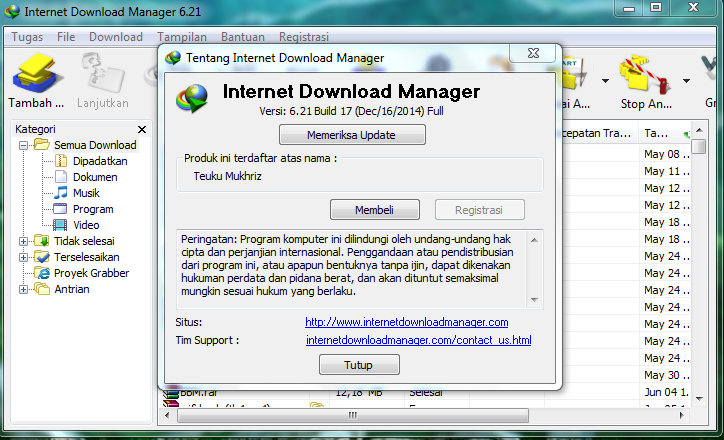Select the Program category icon
The width and height of the screenshot is (724, 440).
click(x=60, y=209)
